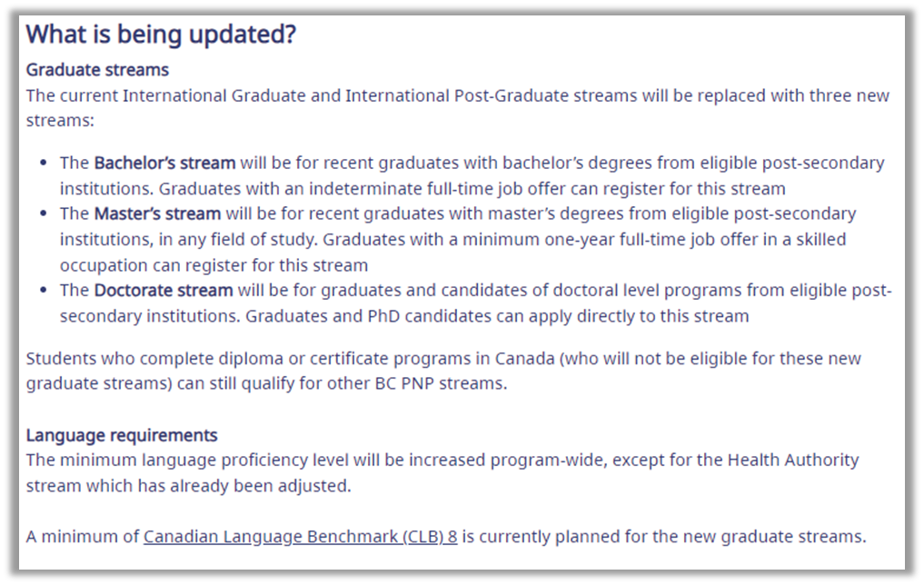Click the bullet before the Doctorate stream item
This screenshot has width=924, height=585.
click(x=43, y=291)
